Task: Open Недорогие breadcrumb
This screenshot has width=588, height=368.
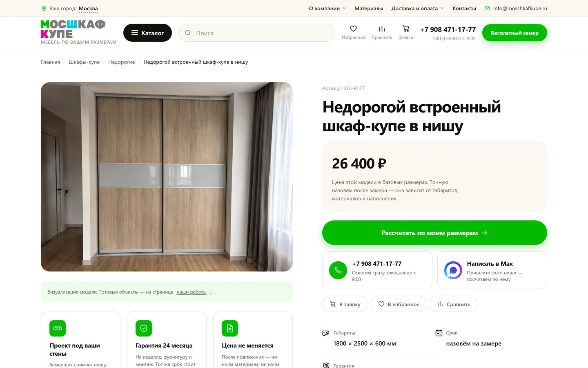Action: [x=121, y=62]
